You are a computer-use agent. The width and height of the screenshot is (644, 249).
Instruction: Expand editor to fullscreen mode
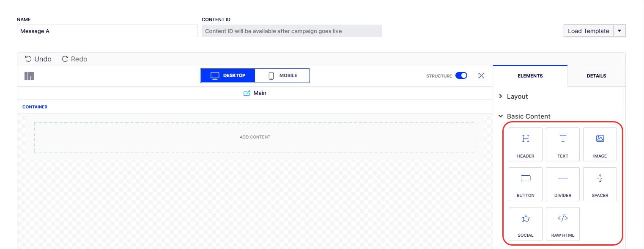(481, 76)
